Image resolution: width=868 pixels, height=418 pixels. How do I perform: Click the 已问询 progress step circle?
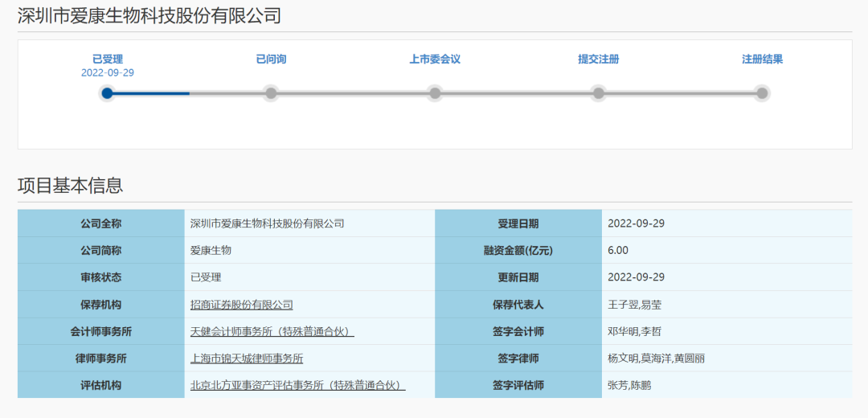(271, 93)
